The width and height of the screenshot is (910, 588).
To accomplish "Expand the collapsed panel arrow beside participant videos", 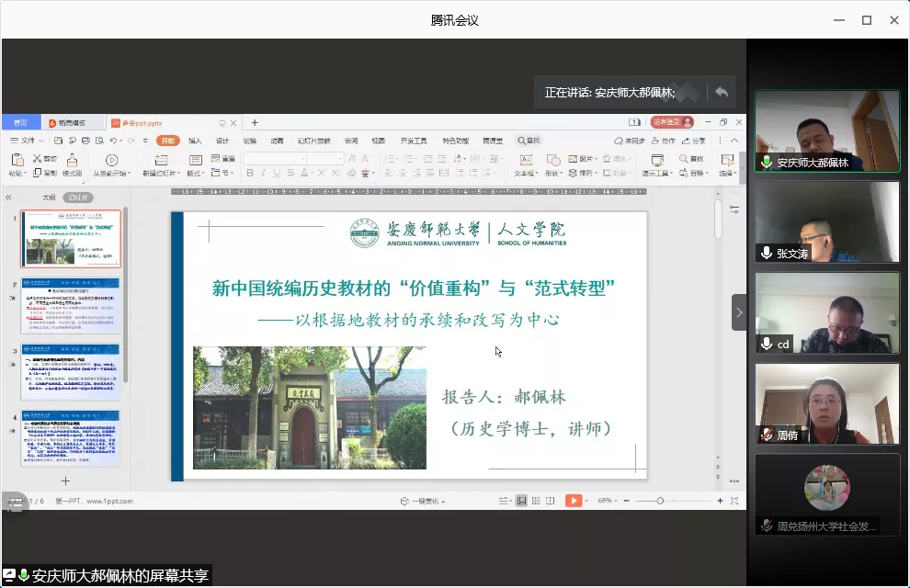I will tap(739, 312).
